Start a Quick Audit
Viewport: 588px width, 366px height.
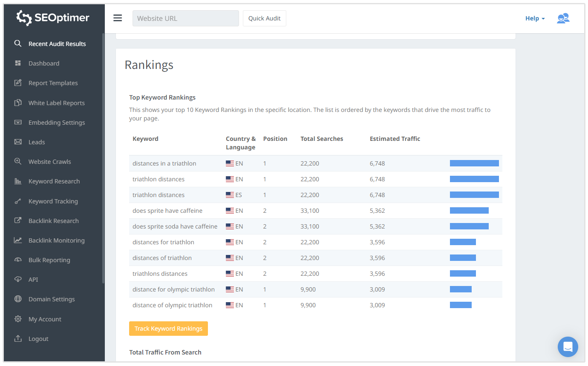264,18
